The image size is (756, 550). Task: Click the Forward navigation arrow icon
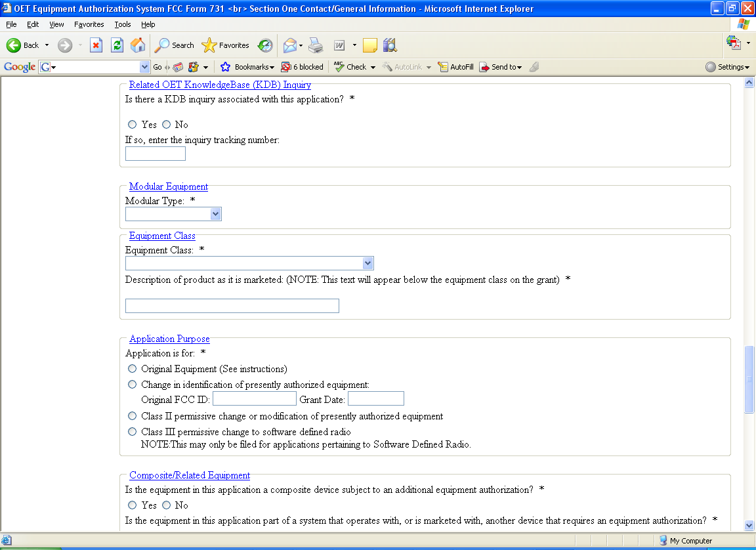click(x=65, y=45)
